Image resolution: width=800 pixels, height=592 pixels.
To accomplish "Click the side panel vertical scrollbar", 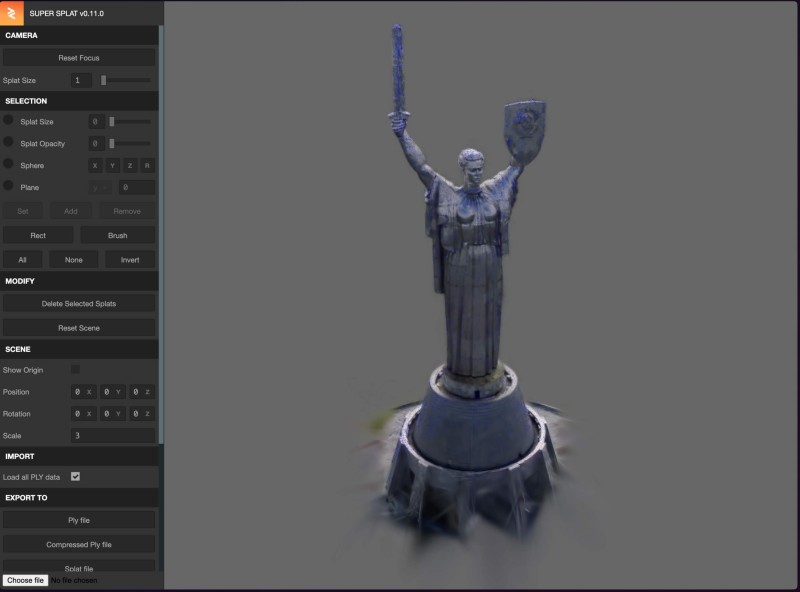I will 161,235.
